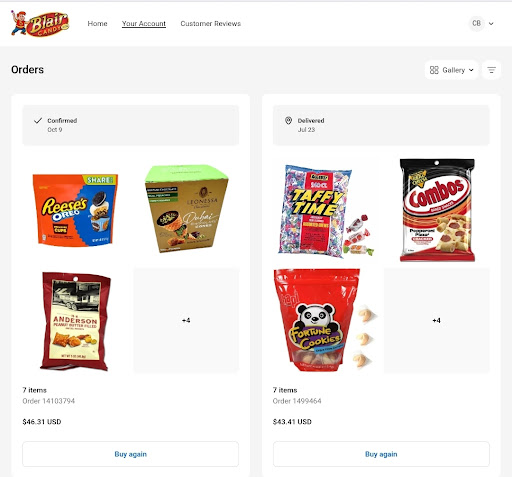Open the Reese's Oreo cups thumbnail
This screenshot has width=512, height=477.
[x=75, y=210]
